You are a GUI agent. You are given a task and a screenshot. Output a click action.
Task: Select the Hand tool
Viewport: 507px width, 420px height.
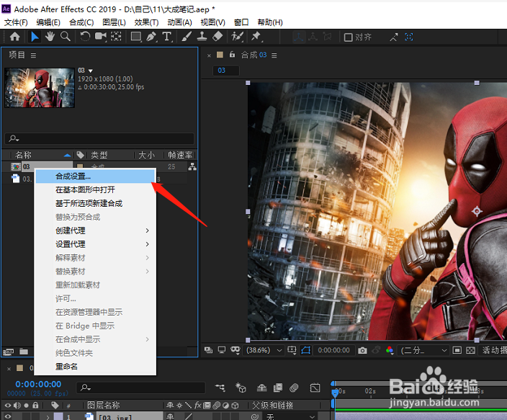point(50,37)
